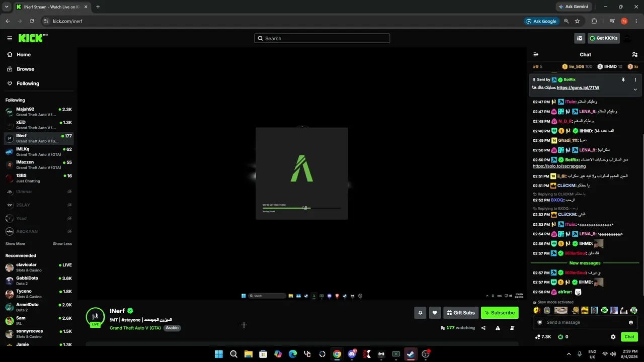Open the user options icon beside report
The image size is (644, 362).
[512, 328]
